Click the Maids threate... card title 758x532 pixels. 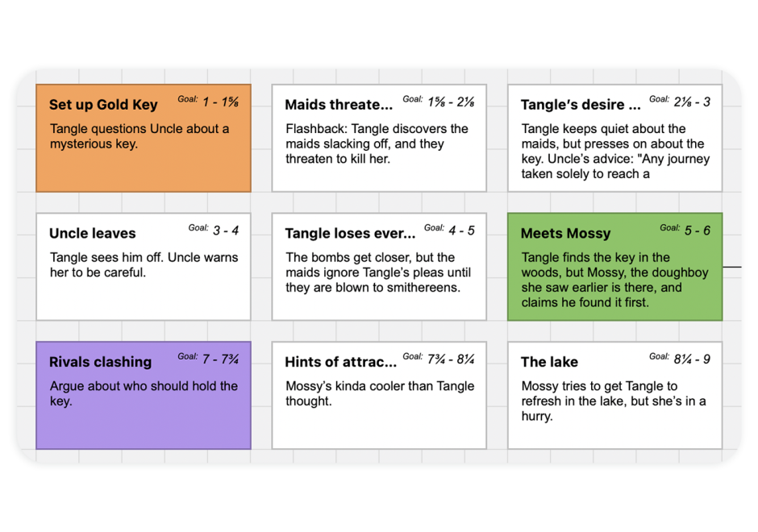pyautogui.click(x=339, y=105)
